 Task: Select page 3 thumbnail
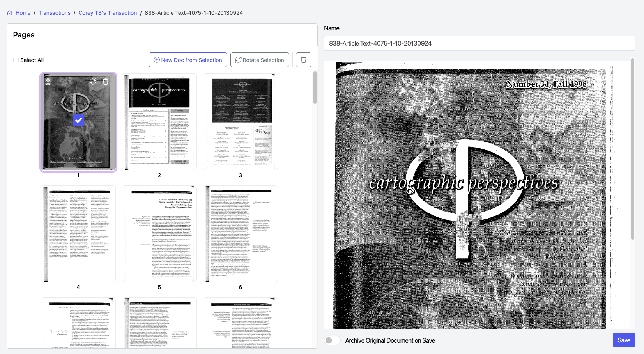(x=241, y=122)
